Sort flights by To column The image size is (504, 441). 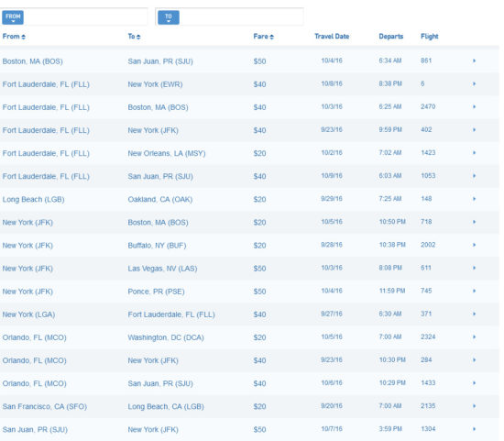click(135, 37)
